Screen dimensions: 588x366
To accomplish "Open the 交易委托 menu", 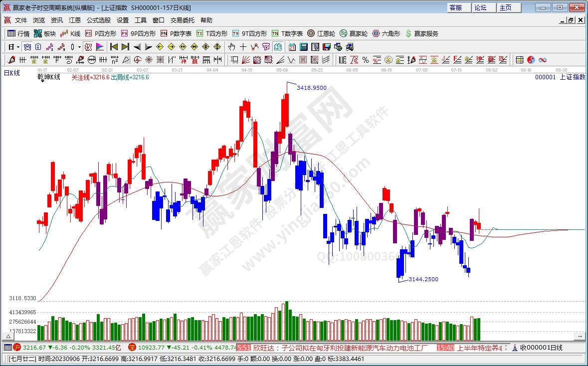I will (x=183, y=20).
